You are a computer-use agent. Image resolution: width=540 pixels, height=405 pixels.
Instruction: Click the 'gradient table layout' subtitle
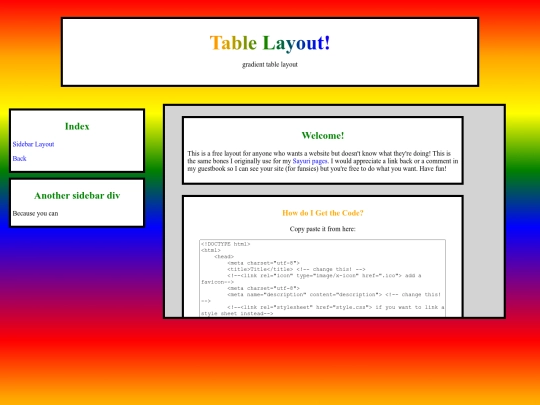[270, 65]
